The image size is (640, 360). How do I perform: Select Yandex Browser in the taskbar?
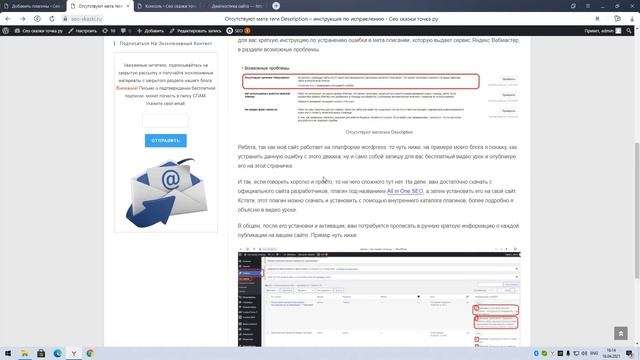(x=73, y=353)
